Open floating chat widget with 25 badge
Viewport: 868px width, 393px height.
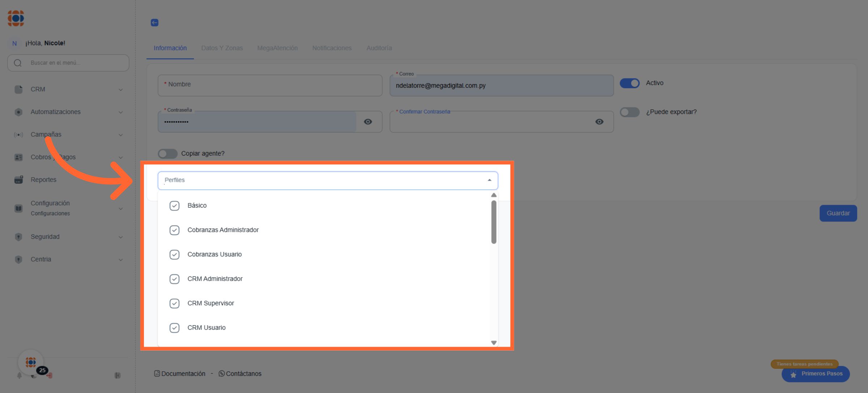pos(31,362)
